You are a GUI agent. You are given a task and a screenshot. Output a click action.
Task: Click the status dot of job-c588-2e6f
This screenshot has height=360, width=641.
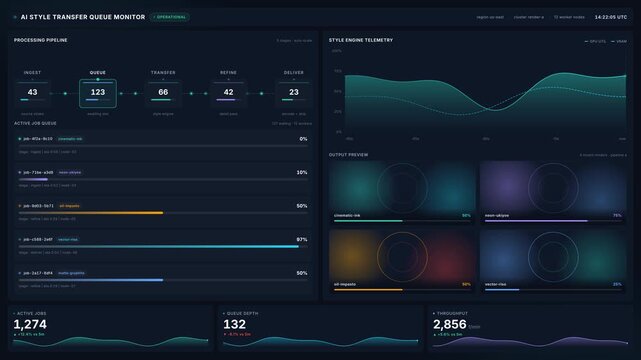point(20,239)
